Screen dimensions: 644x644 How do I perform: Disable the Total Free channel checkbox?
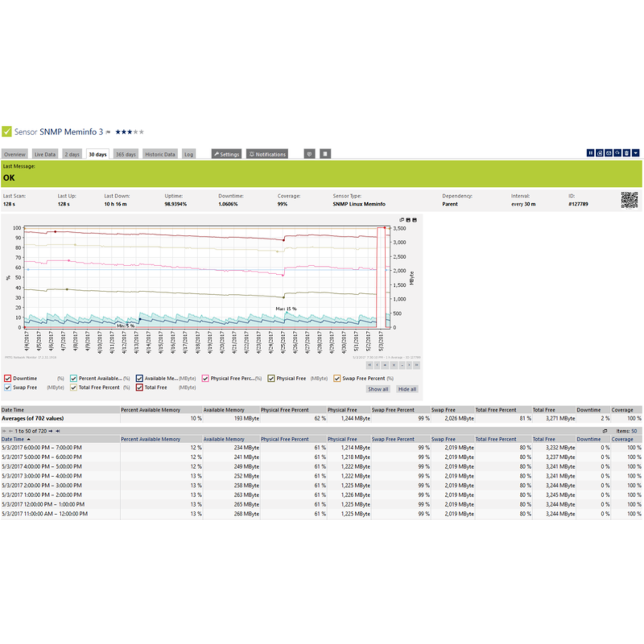click(x=139, y=387)
